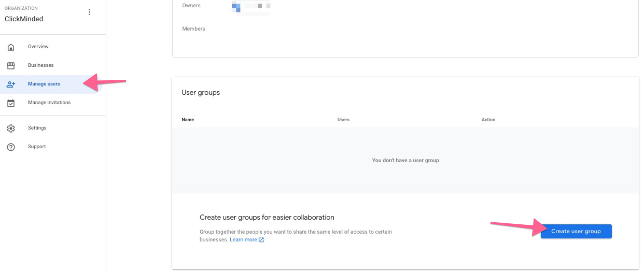Open the Businesses section label
This screenshot has height=273, width=644.
[x=40, y=65]
